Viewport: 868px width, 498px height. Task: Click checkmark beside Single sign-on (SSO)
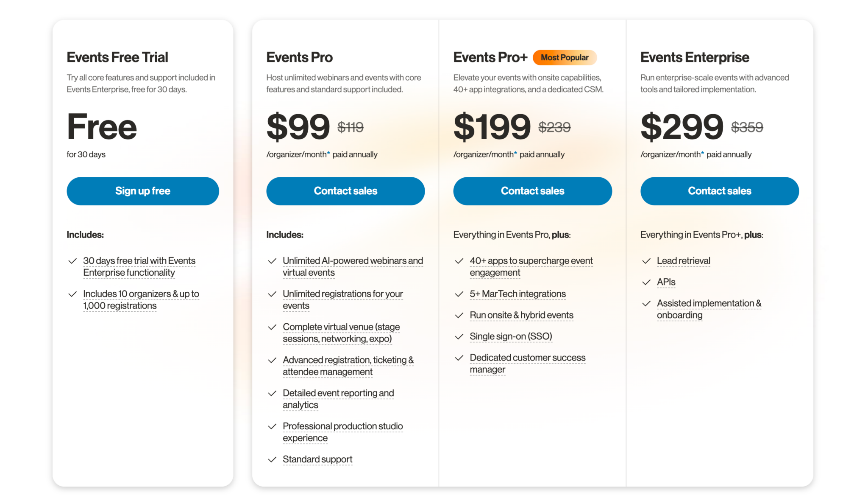coord(459,337)
